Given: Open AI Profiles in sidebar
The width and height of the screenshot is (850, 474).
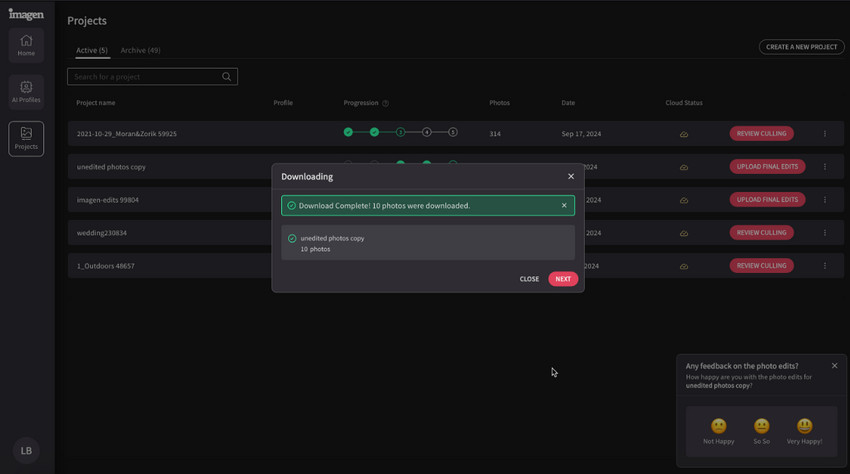Looking at the screenshot, I should pos(26,92).
